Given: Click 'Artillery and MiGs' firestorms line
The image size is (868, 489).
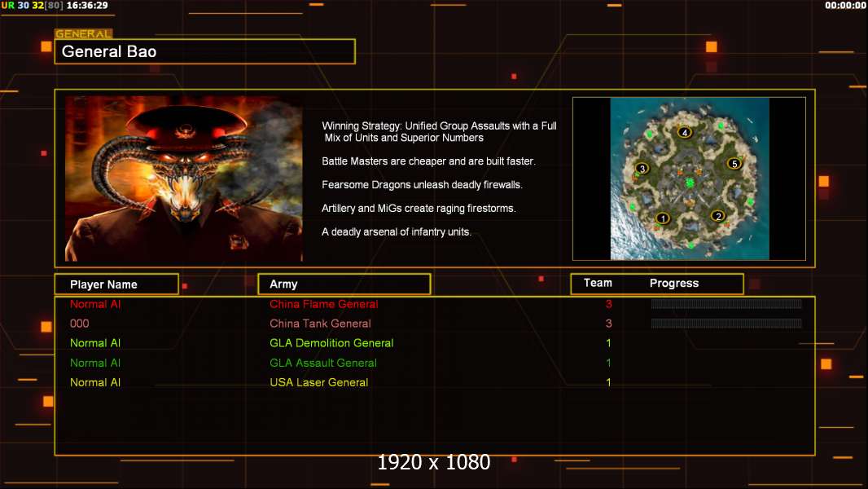Looking at the screenshot, I should [x=419, y=208].
